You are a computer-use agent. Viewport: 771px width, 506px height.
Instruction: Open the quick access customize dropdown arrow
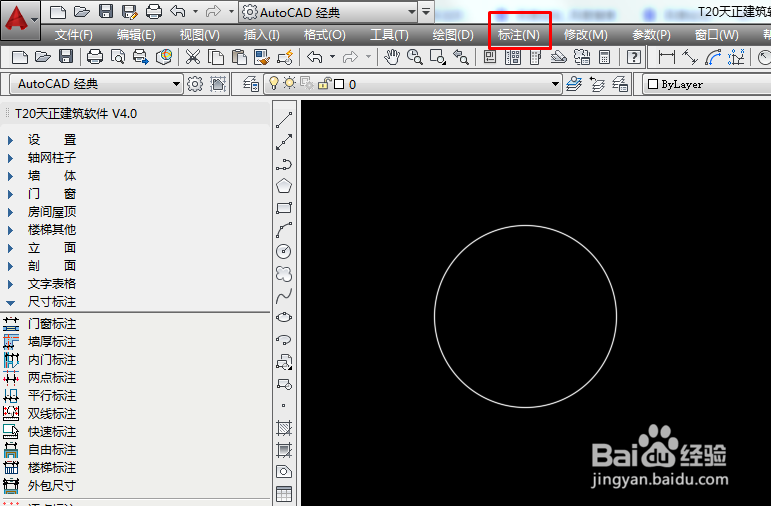pyautogui.click(x=426, y=11)
